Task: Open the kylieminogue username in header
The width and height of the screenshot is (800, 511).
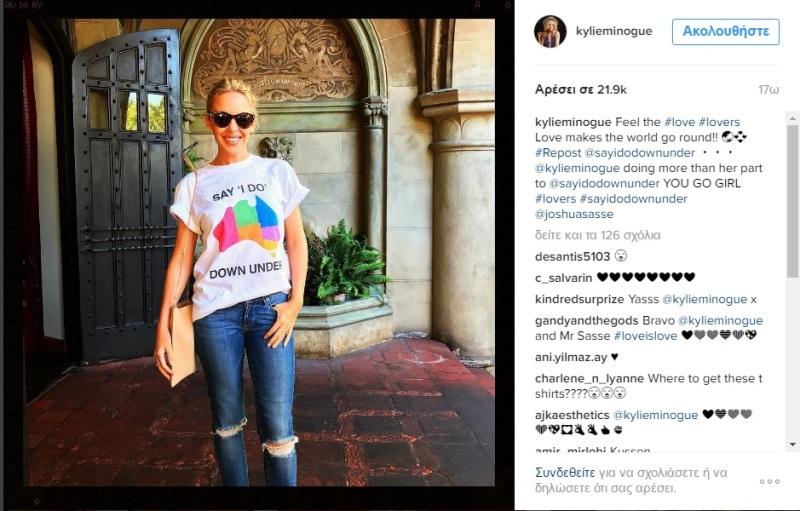Action: pyautogui.click(x=614, y=31)
